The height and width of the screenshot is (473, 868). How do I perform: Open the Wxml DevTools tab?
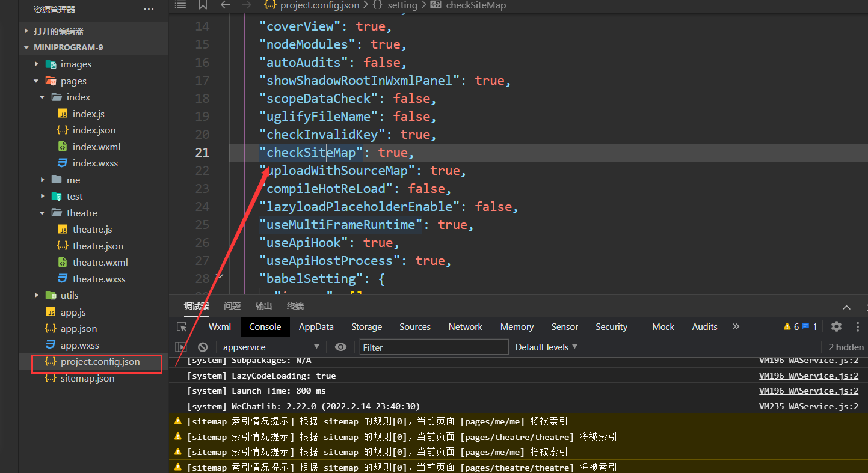click(x=220, y=327)
